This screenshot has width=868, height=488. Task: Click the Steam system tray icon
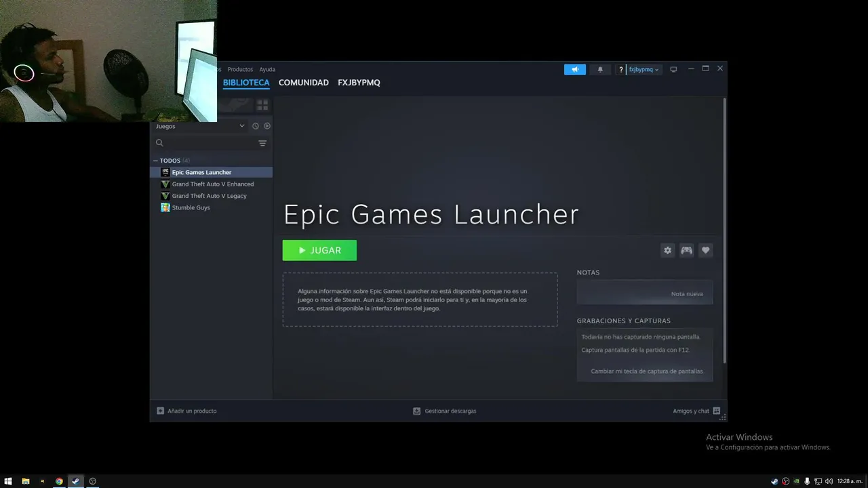click(774, 481)
